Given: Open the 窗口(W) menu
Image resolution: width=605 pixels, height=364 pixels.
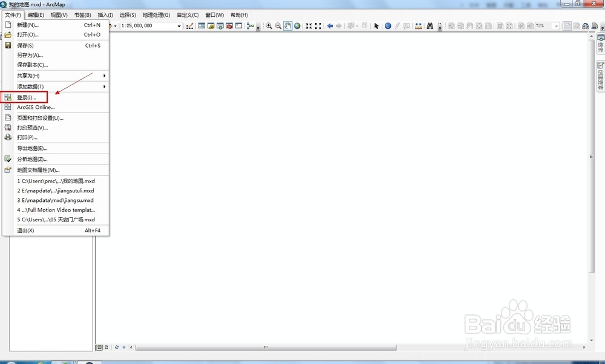Looking at the screenshot, I should point(215,15).
